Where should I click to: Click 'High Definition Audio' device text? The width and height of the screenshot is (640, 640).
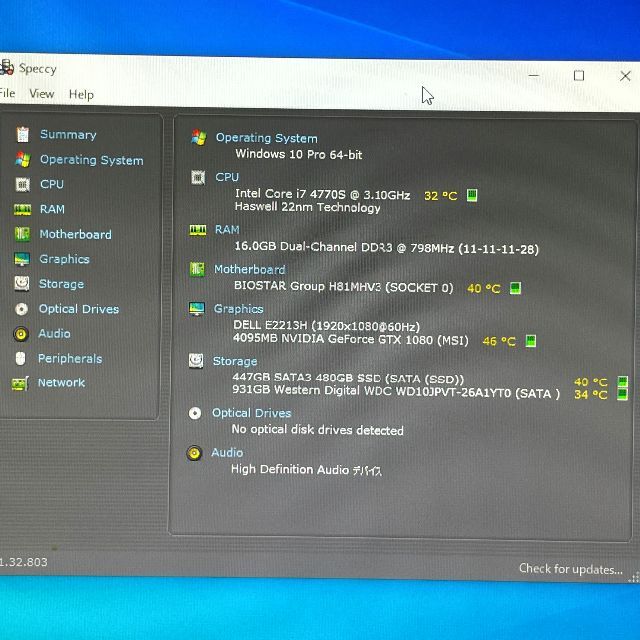pos(306,470)
